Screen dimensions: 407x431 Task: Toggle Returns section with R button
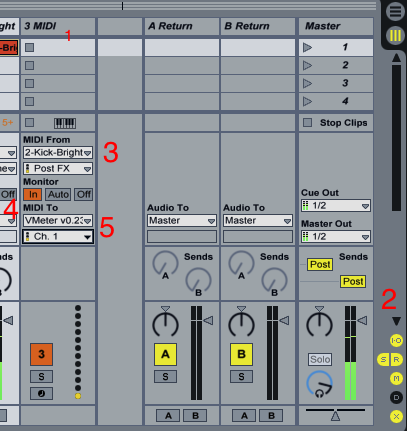pyautogui.click(x=396, y=360)
